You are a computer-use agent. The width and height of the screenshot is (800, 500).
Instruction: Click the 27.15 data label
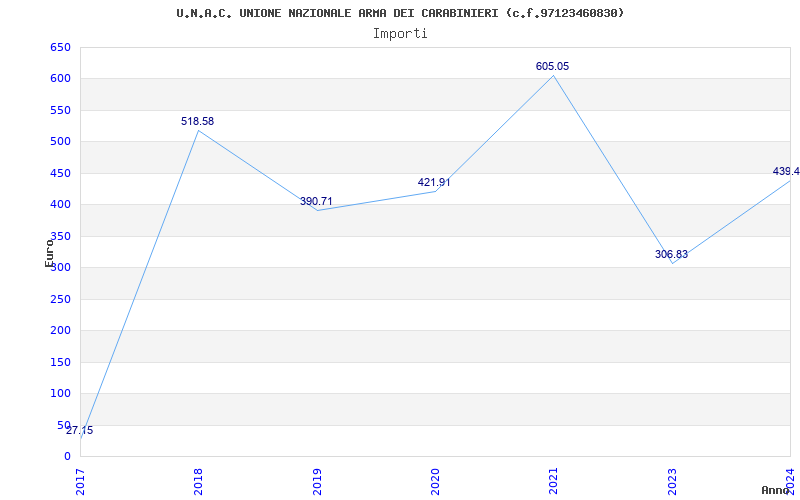(x=80, y=431)
